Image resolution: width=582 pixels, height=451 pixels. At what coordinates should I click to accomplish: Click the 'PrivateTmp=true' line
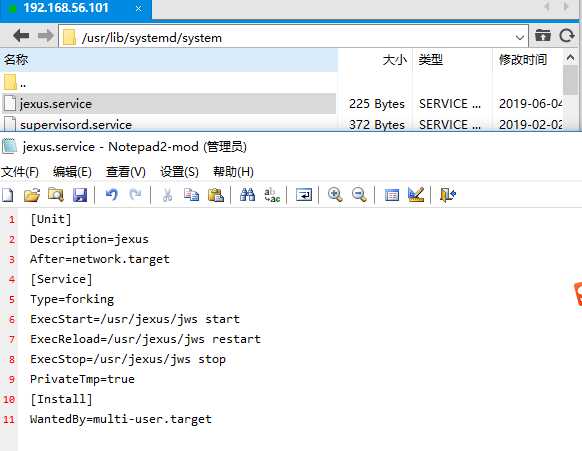coord(82,379)
